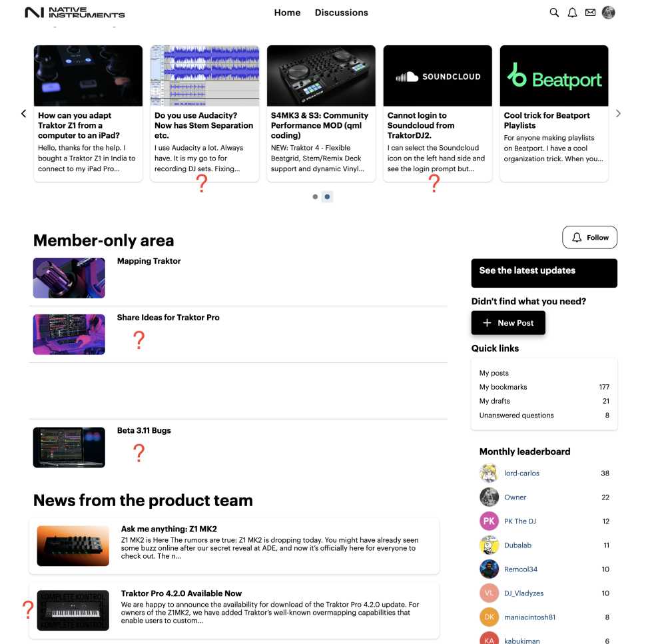Click Owner avatar icon

coord(490,497)
